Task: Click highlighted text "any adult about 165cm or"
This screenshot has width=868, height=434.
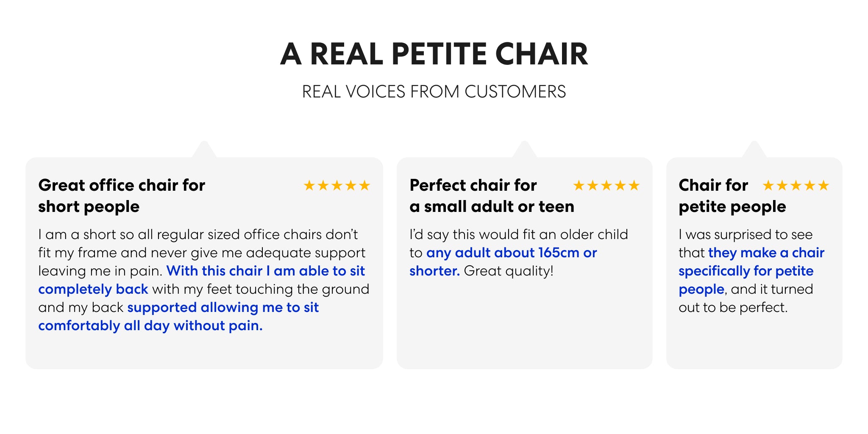Action: 512,253
